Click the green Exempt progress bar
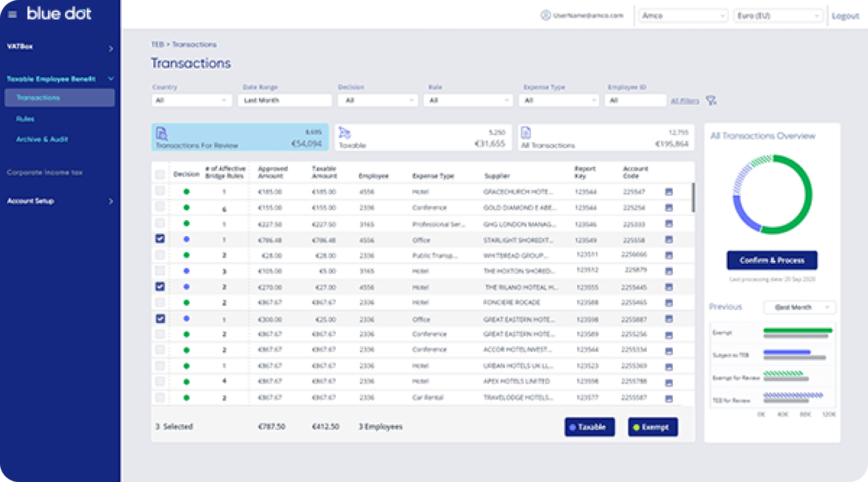The width and height of the screenshot is (868, 482). click(798, 330)
